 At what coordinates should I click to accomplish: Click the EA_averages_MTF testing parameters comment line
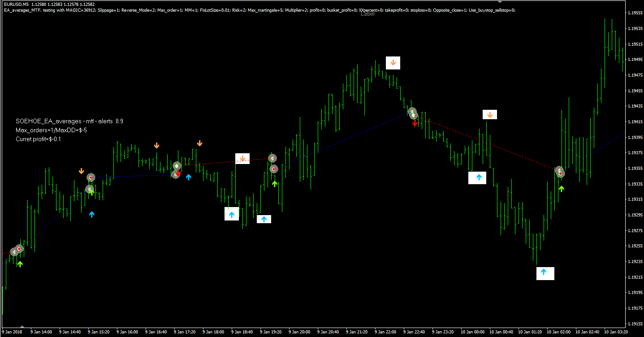point(259,9)
